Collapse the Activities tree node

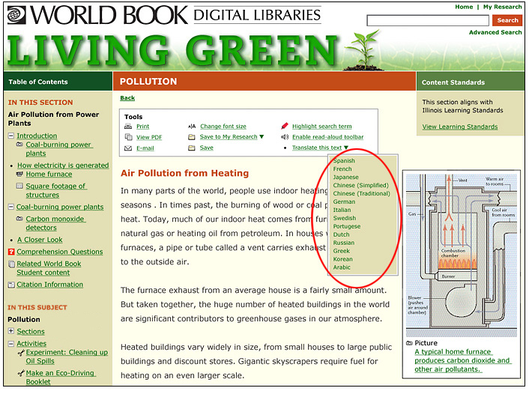[x=10, y=344]
